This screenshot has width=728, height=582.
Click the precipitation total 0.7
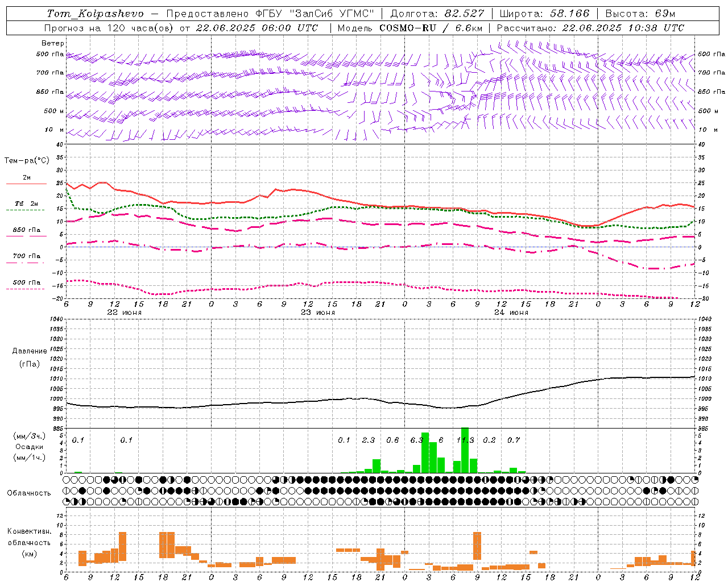tap(514, 440)
